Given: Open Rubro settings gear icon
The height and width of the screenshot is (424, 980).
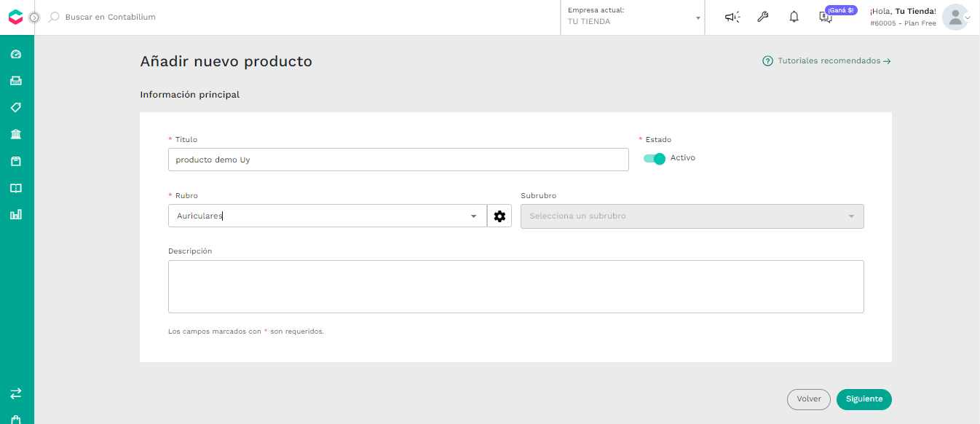Looking at the screenshot, I should [499, 216].
